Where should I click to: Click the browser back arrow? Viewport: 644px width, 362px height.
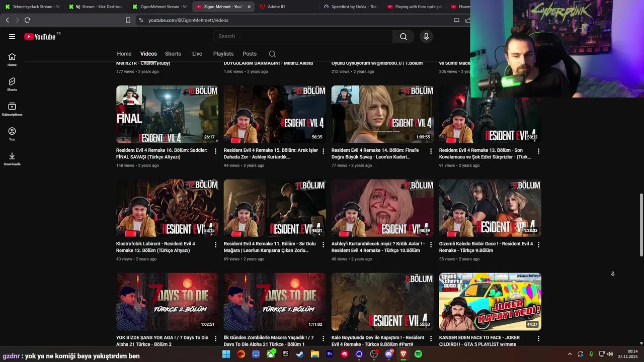point(7,20)
